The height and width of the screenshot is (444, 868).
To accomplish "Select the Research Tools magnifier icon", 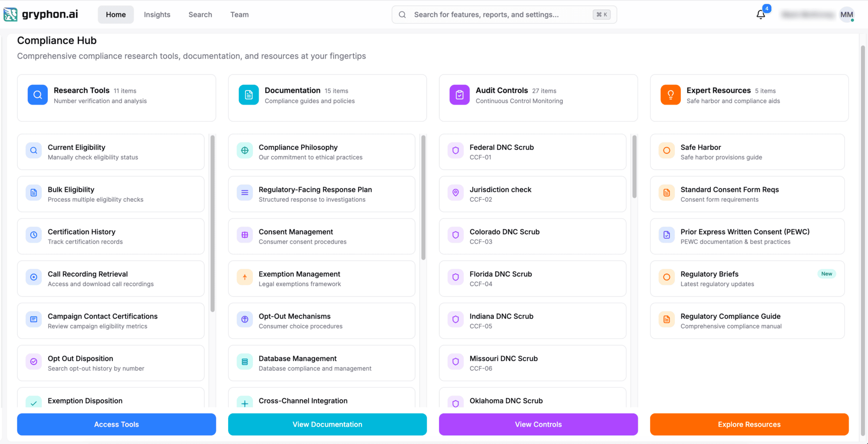I will tap(37, 94).
